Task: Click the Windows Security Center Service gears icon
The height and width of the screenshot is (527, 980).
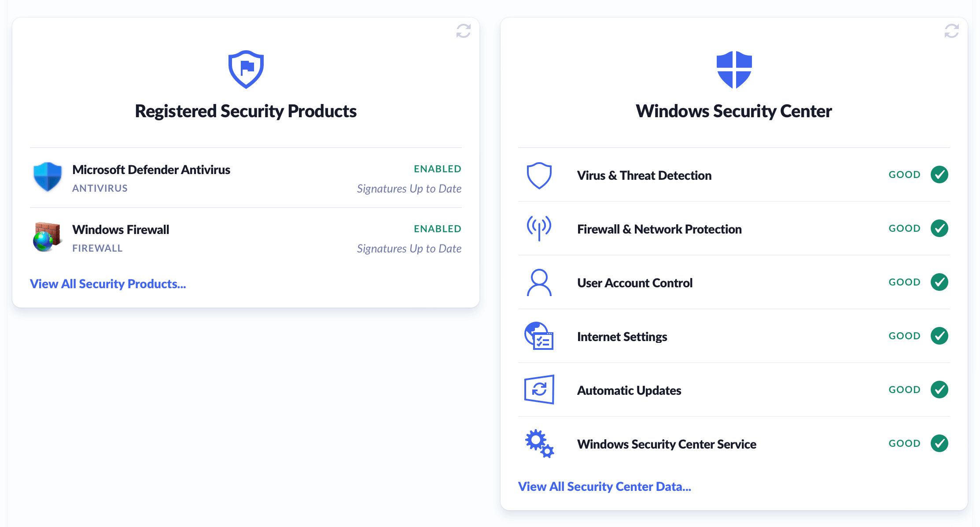Action: click(x=539, y=443)
